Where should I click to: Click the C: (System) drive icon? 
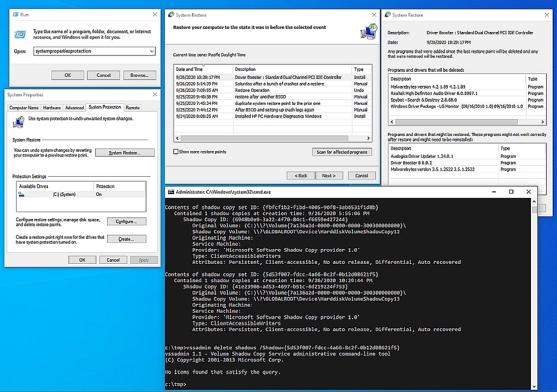[21, 194]
